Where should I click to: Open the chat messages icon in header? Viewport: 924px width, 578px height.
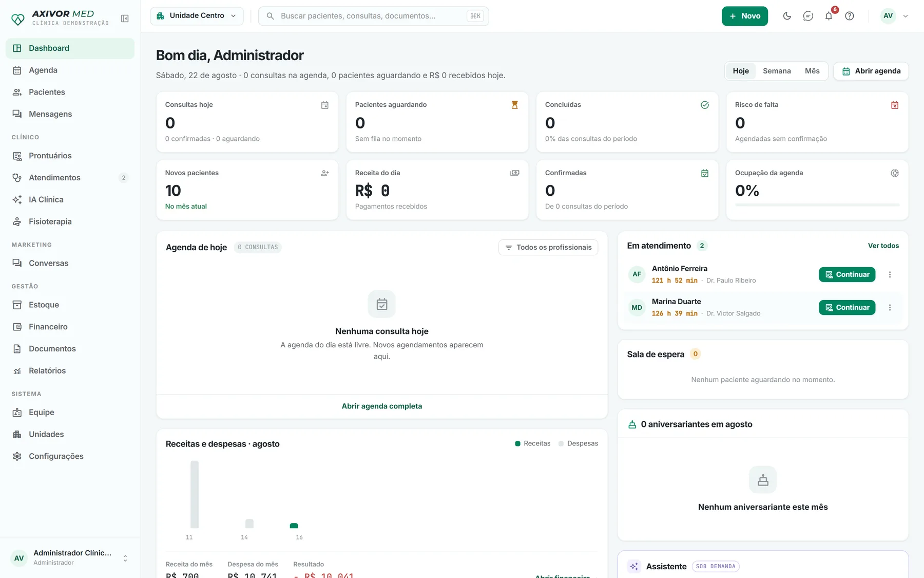[808, 16]
